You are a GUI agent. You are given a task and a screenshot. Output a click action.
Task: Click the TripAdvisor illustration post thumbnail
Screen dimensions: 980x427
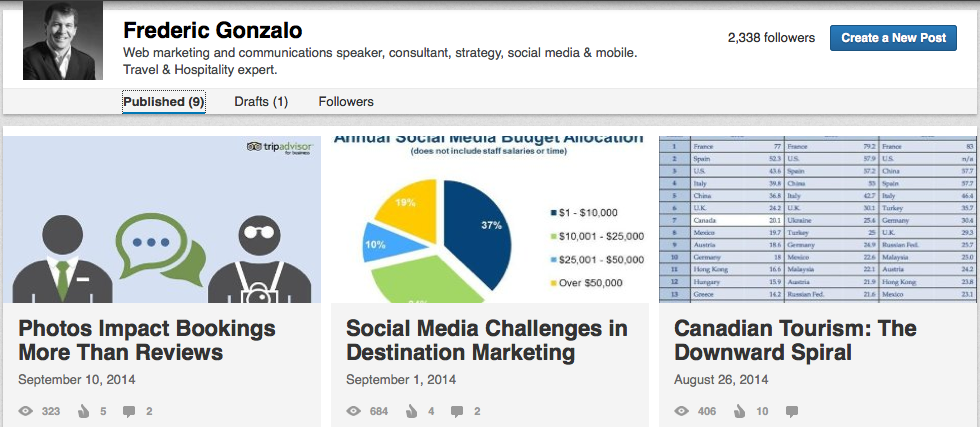point(162,218)
